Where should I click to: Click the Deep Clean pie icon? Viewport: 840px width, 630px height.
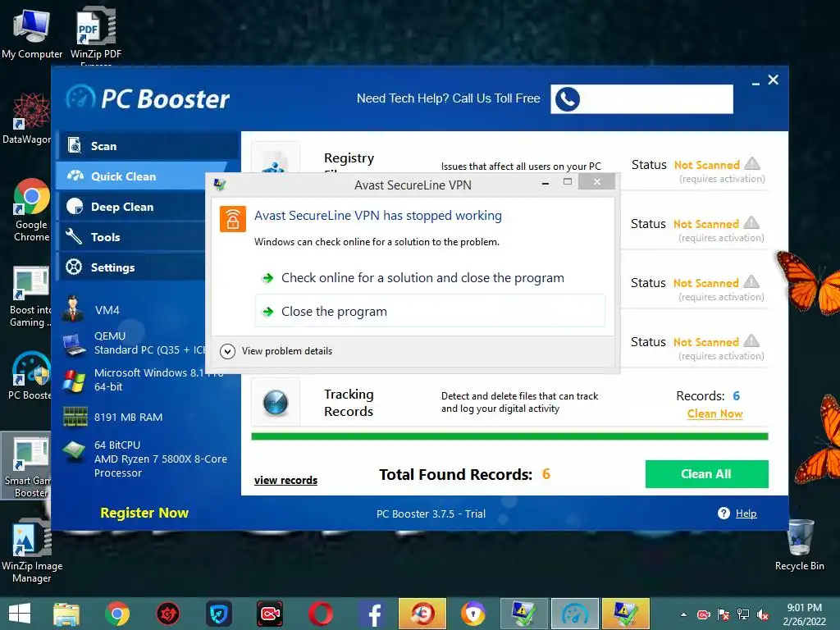(75, 206)
